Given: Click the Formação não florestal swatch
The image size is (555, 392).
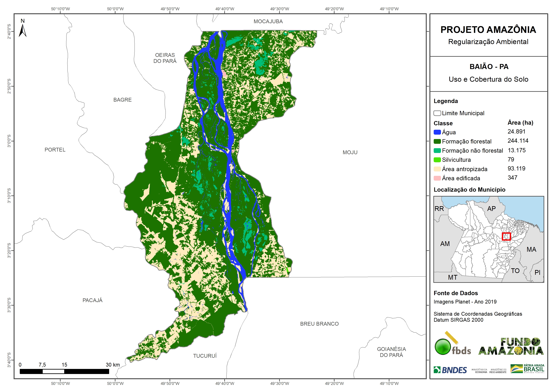Looking at the screenshot, I should point(437,150).
